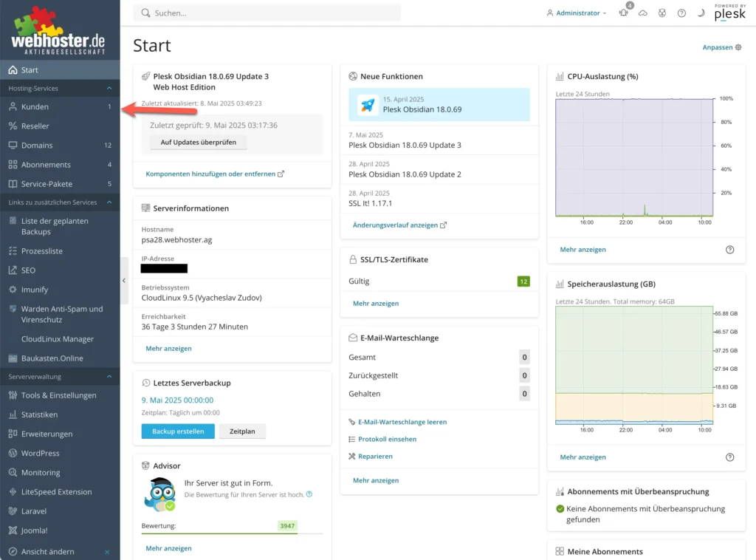Click the SEO sidebar icon

point(13,270)
